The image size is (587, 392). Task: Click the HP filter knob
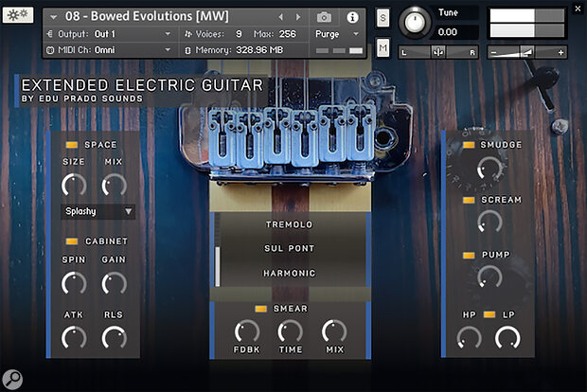pos(469,338)
